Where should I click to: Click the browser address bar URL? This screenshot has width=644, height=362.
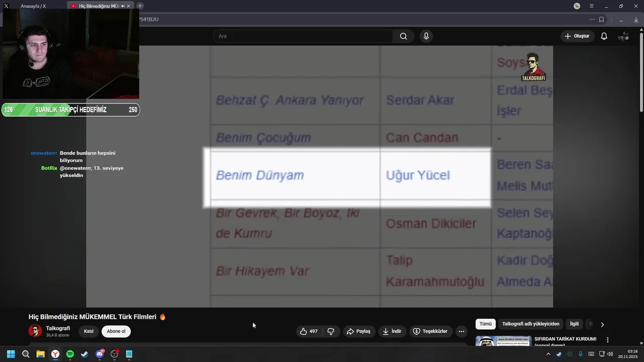(x=148, y=20)
